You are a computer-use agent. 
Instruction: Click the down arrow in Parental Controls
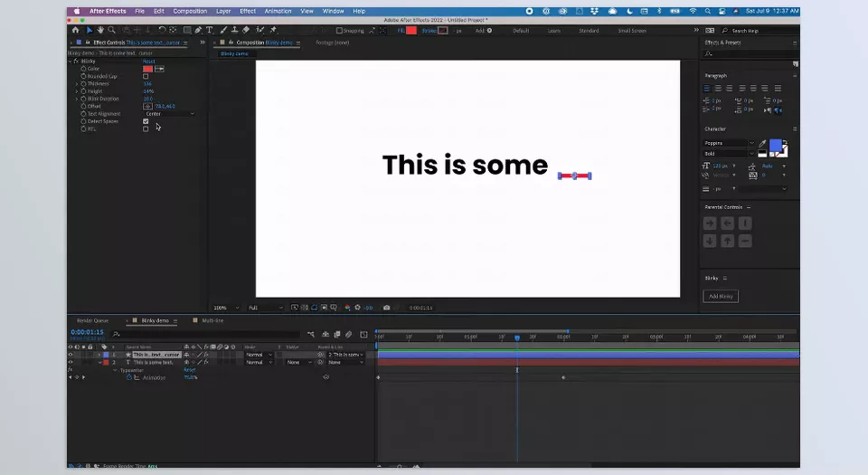(x=710, y=241)
